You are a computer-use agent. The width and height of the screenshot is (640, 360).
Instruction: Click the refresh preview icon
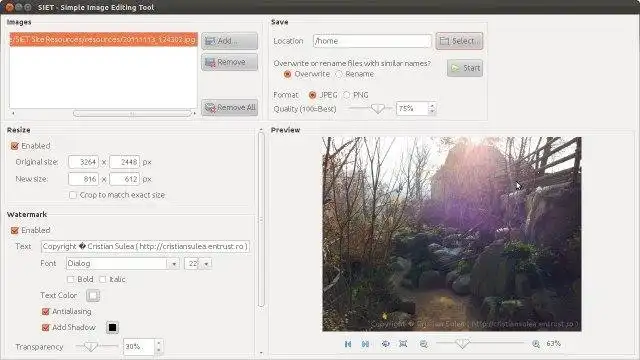(x=385, y=344)
